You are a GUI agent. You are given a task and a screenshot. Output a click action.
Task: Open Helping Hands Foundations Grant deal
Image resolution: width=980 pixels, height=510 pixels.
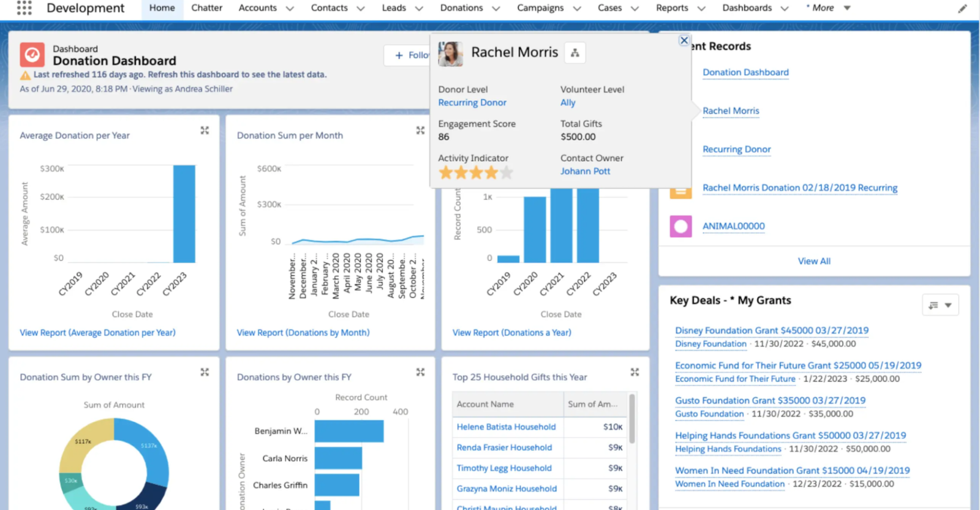click(790, 436)
